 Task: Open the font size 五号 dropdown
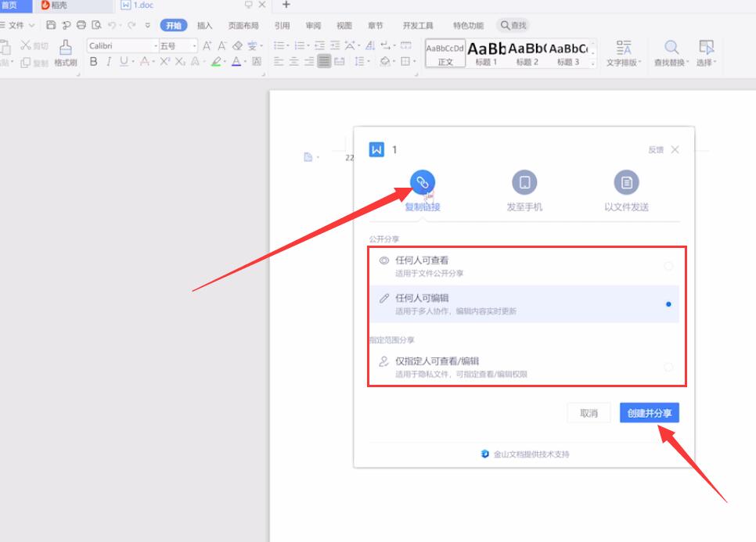point(194,46)
